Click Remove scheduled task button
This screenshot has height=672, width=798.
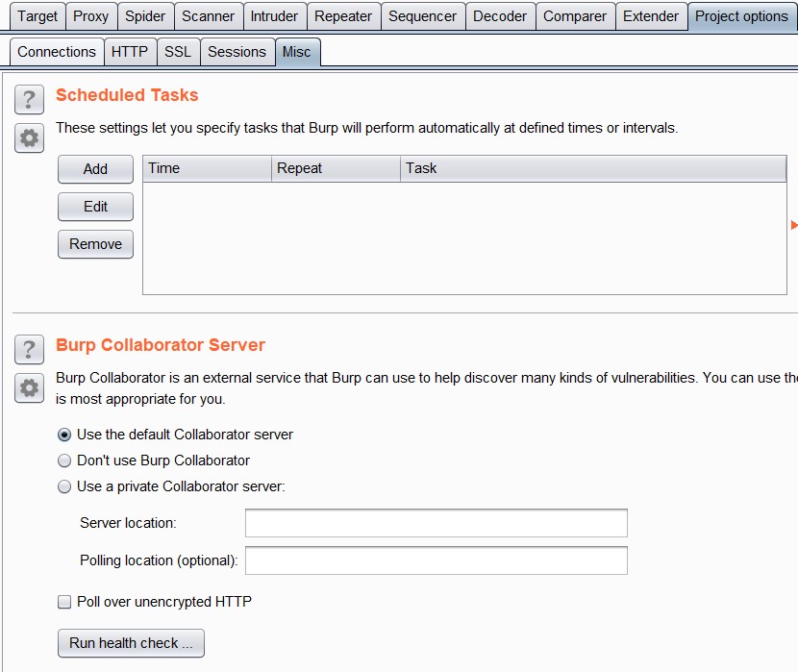(x=96, y=244)
